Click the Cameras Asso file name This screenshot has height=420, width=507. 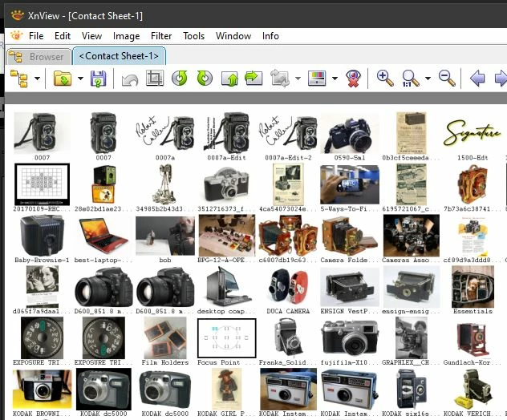pos(411,260)
